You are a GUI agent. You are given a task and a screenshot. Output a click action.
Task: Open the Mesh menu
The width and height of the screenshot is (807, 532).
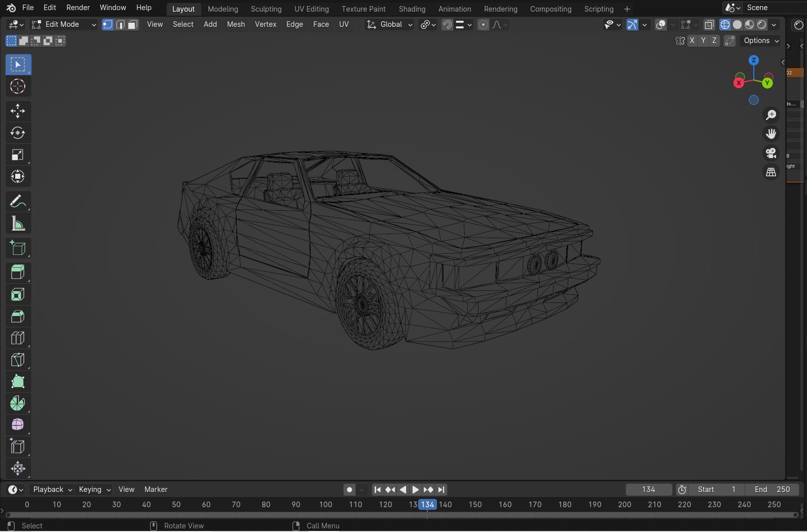(236, 24)
